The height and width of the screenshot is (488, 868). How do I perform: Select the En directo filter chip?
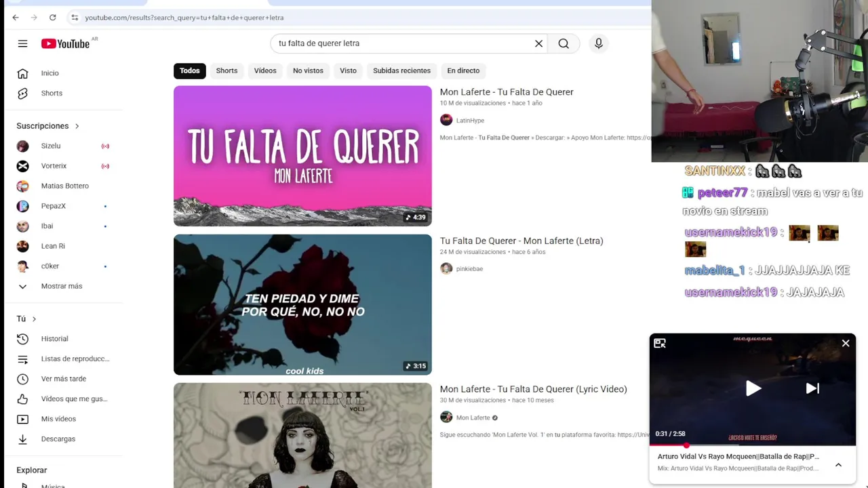point(463,70)
